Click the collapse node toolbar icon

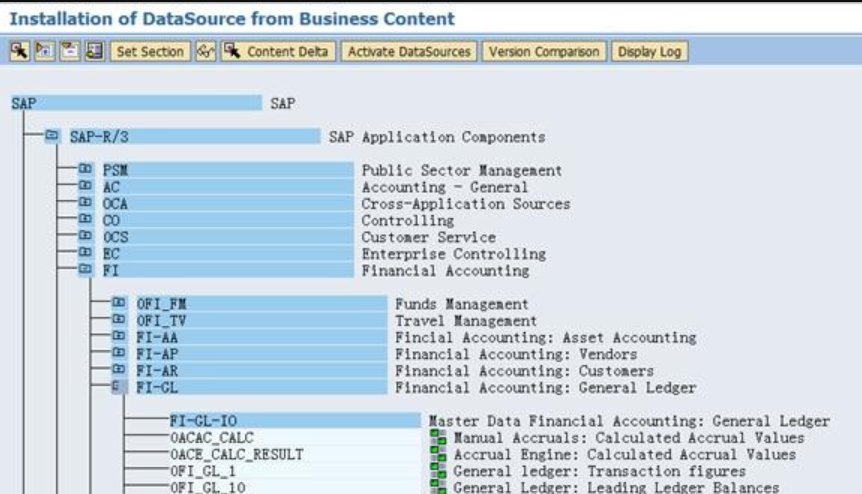(70, 51)
